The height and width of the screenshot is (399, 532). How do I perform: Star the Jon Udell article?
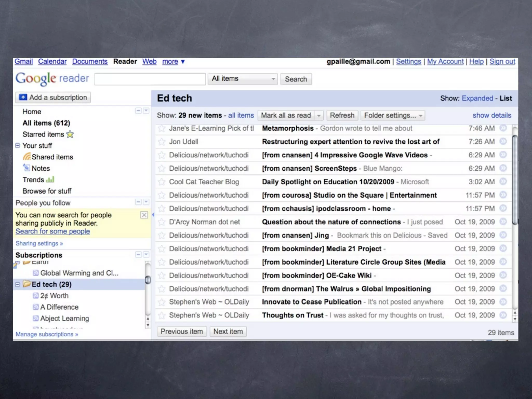pos(162,142)
